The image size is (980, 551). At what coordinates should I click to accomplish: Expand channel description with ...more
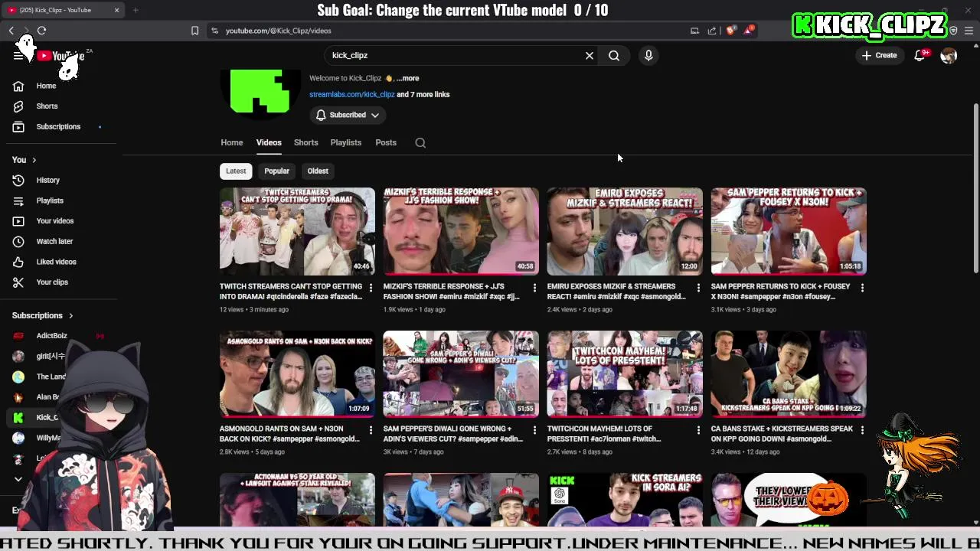407,78
